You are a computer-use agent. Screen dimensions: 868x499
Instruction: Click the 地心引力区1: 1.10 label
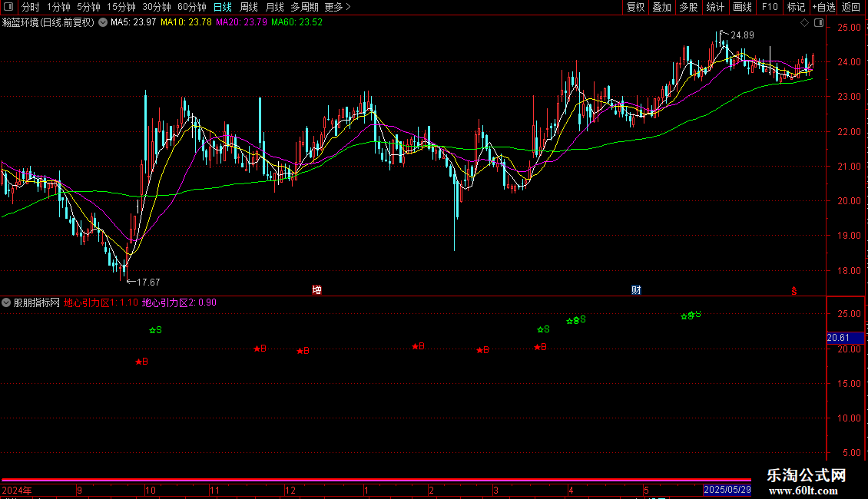[x=101, y=302]
